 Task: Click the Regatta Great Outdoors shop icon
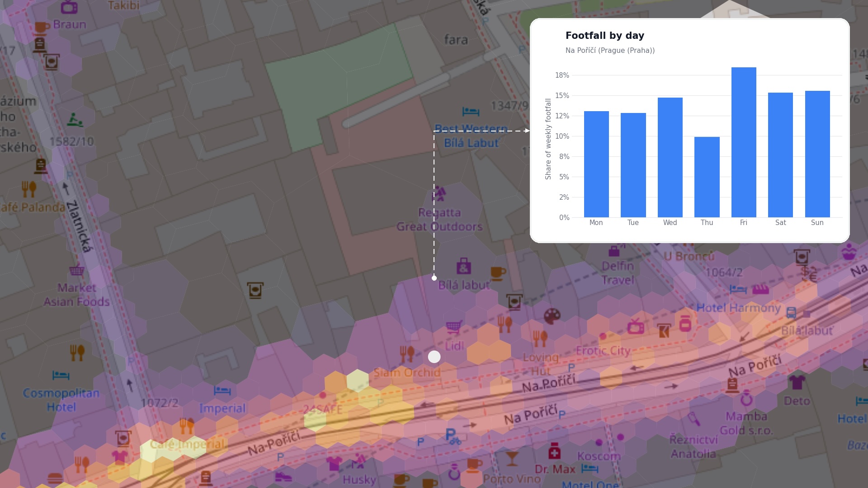(x=439, y=194)
